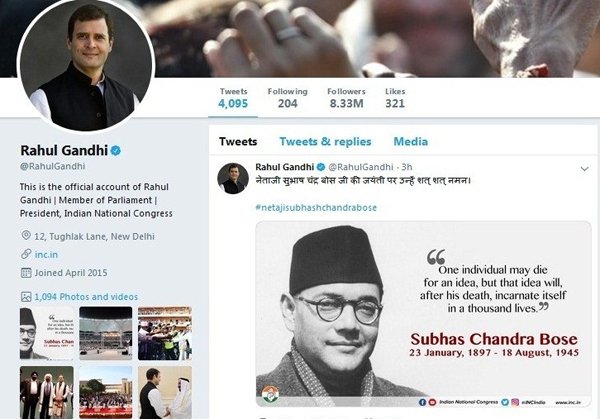Open the Subhas Chandra Bose tweet image
This screenshot has height=419, width=600.
pos(423,310)
